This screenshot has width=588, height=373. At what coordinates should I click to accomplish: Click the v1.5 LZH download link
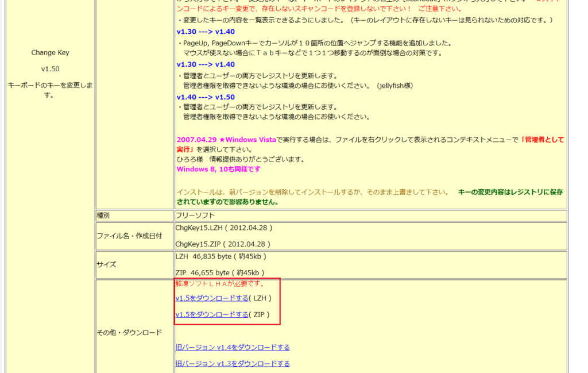pyautogui.click(x=212, y=298)
